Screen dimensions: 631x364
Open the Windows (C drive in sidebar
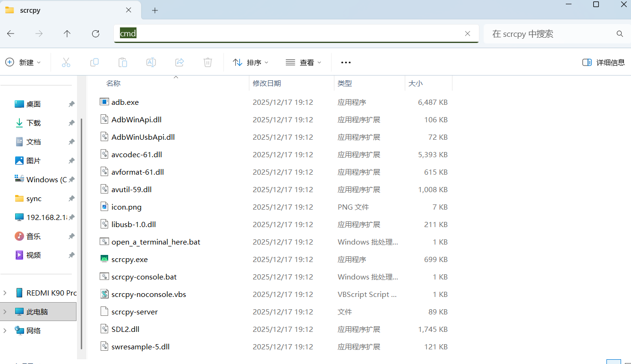pos(40,179)
